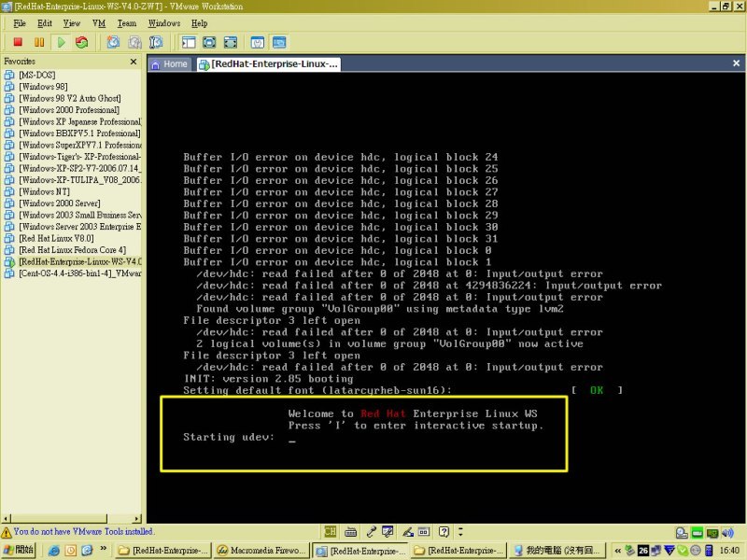Select [Red Hat Linux V8.0] favorite

coord(49,238)
